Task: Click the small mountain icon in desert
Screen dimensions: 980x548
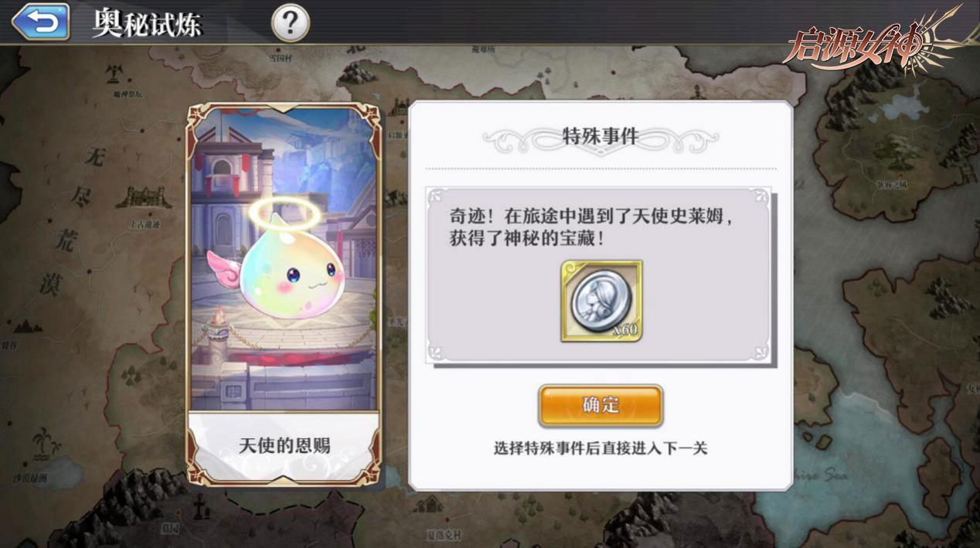Action: [x=26, y=325]
